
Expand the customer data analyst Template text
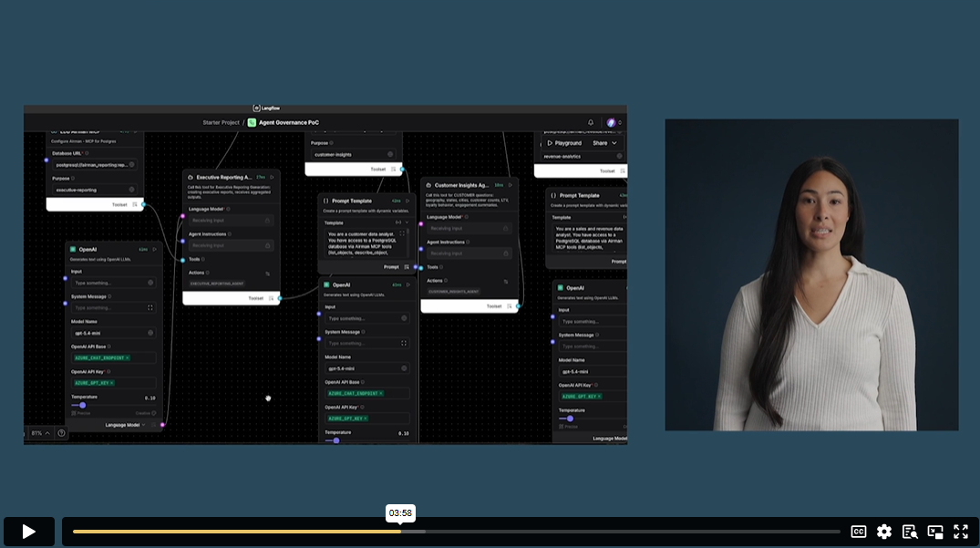[402, 233]
